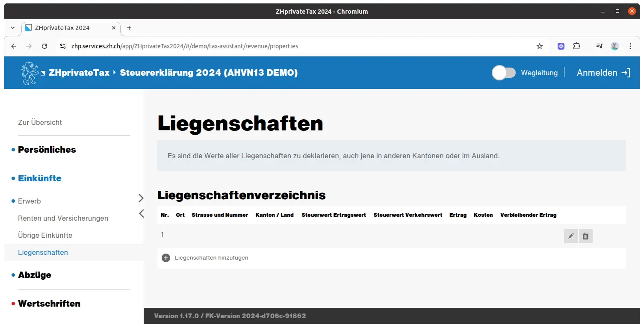
Task: Click the browser forward arrow
Action: click(29, 46)
